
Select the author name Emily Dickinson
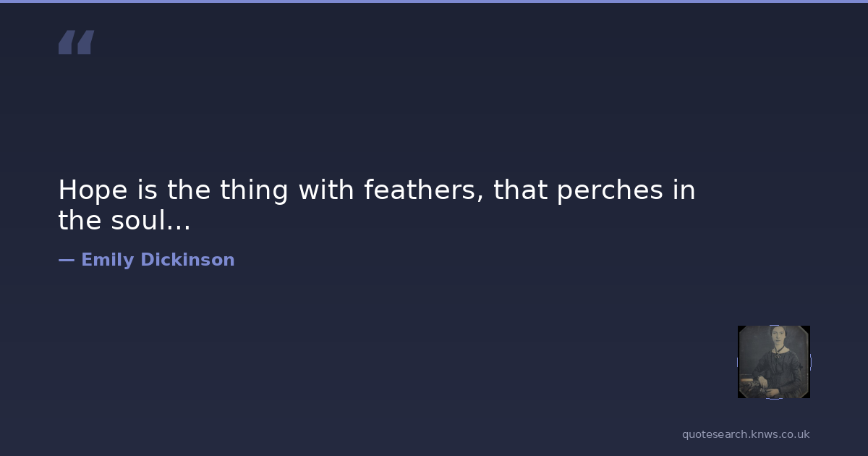pos(158,260)
